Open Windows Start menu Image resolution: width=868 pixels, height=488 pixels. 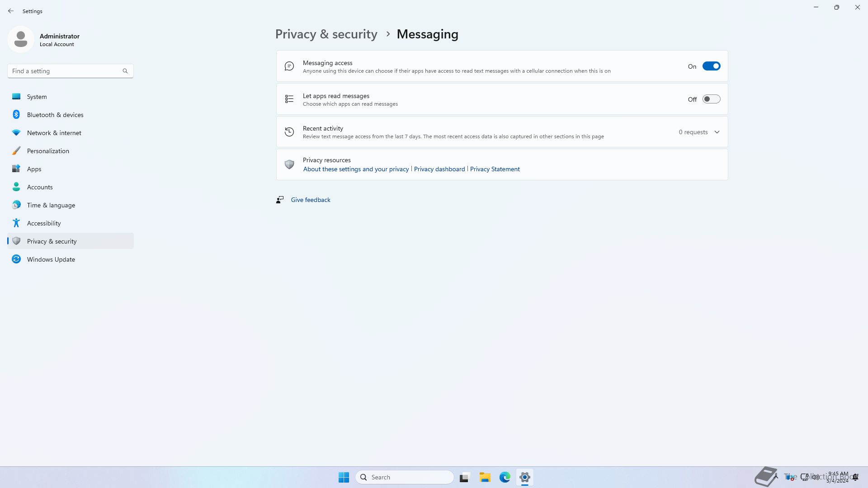pyautogui.click(x=344, y=477)
